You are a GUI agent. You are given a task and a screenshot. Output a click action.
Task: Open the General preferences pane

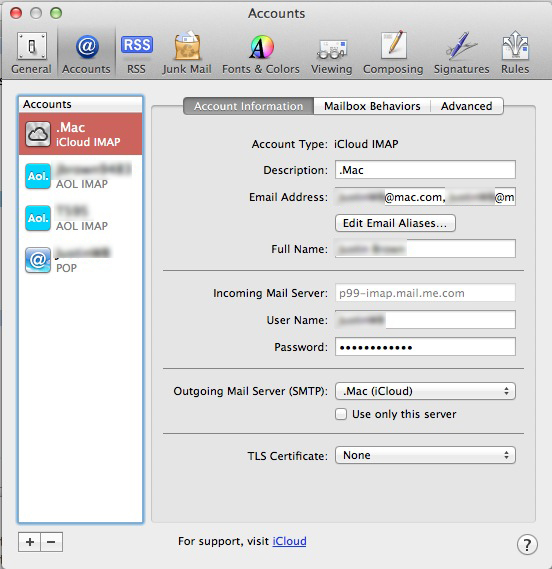click(31, 53)
